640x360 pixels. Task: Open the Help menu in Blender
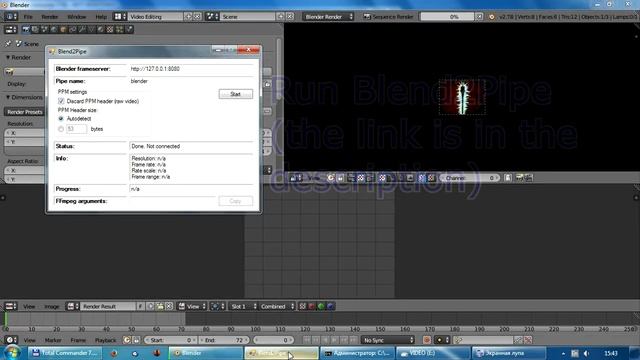pyautogui.click(x=101, y=17)
